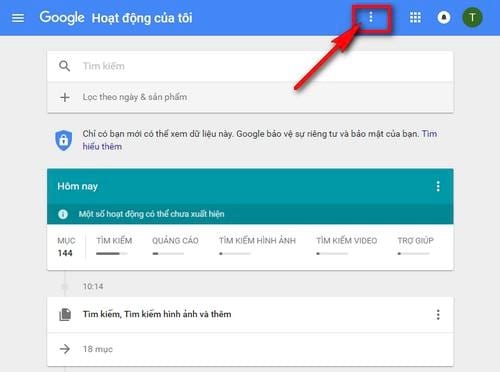
Task: Open options menu for the Tìm kiếm activity row
Action: click(438, 314)
